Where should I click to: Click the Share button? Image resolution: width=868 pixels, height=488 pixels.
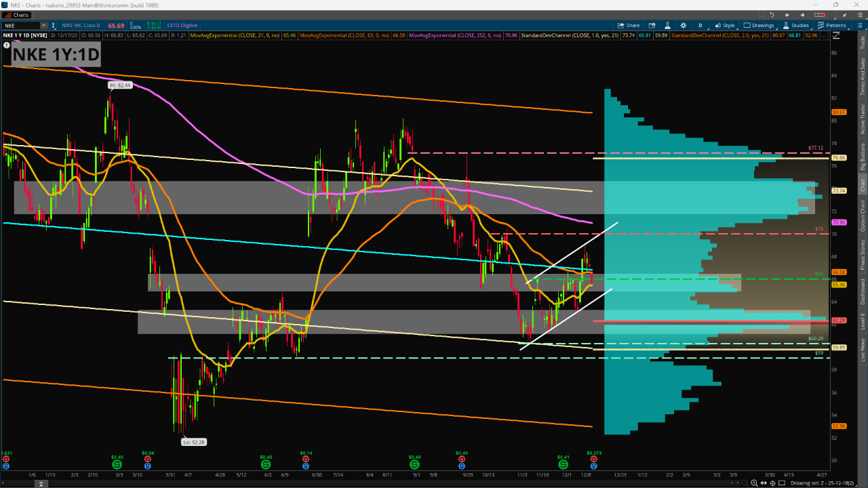(x=629, y=25)
